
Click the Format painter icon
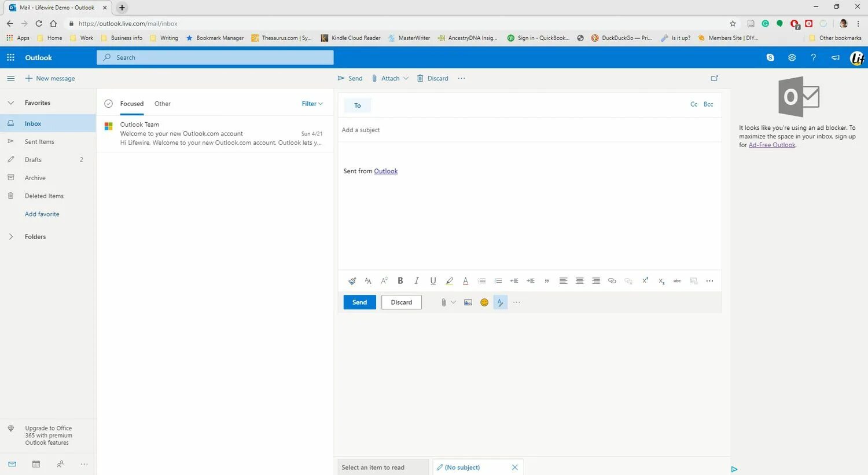coord(352,281)
